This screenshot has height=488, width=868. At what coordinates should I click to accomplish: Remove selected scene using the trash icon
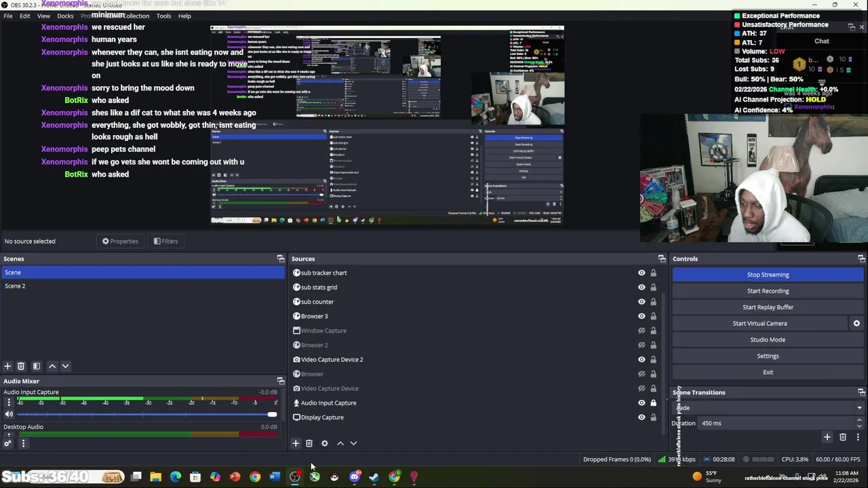pos(21,366)
